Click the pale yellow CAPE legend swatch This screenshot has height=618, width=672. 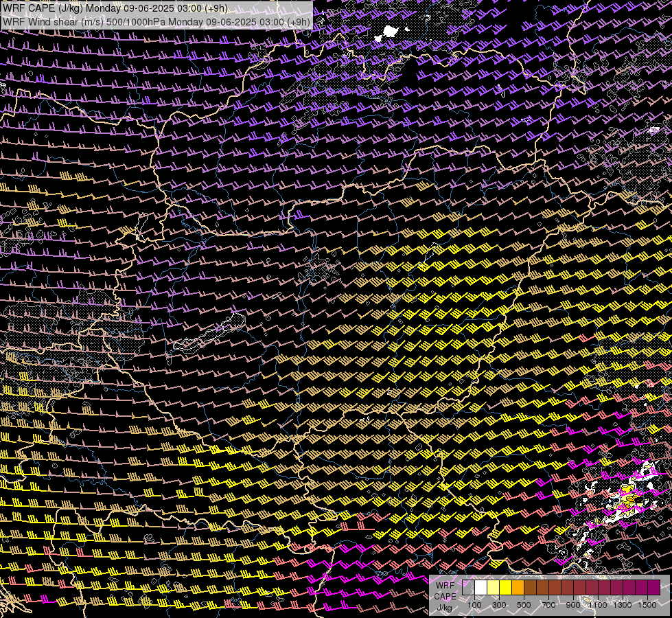point(494,587)
